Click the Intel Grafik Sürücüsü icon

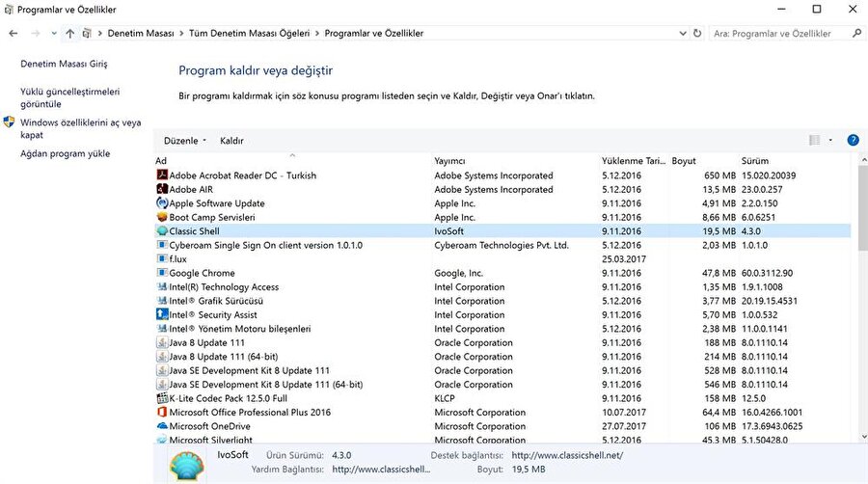pos(162,301)
